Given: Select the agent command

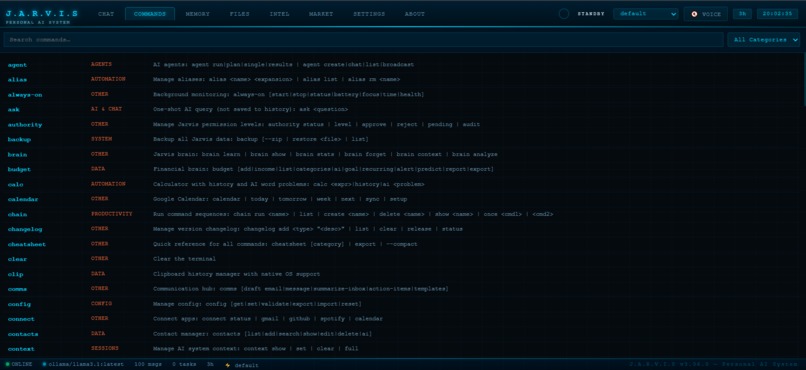Looking at the screenshot, I should (17, 65).
